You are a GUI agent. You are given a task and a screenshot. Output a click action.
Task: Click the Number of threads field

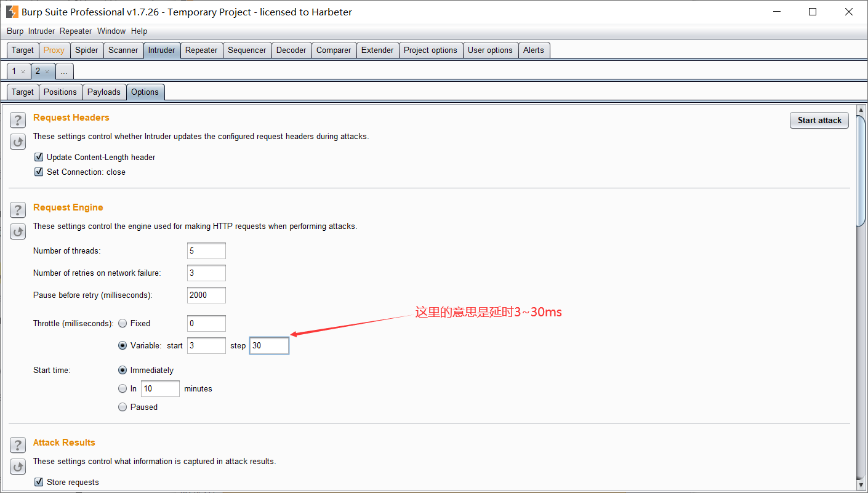tap(206, 251)
